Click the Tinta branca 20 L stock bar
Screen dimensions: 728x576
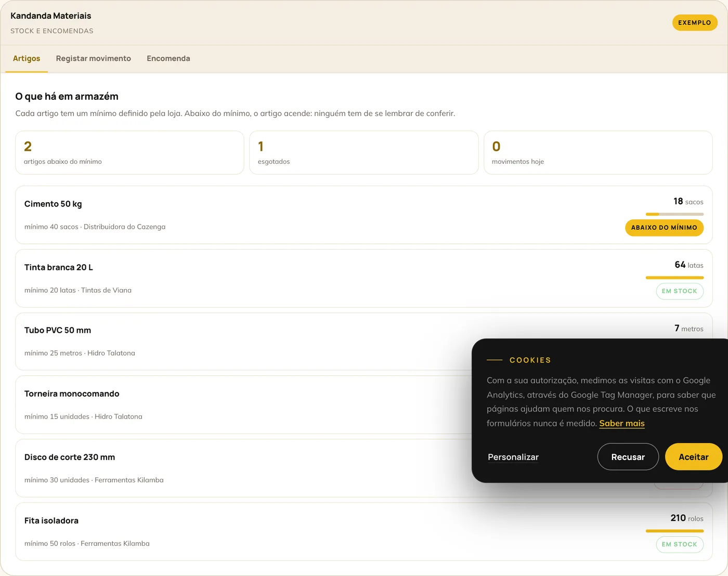coord(674,278)
